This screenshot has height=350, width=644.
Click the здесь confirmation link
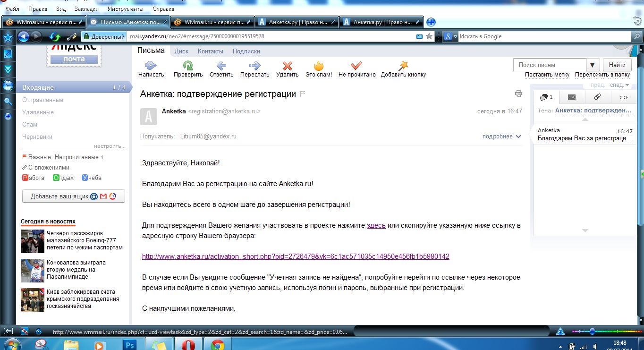tap(376, 225)
